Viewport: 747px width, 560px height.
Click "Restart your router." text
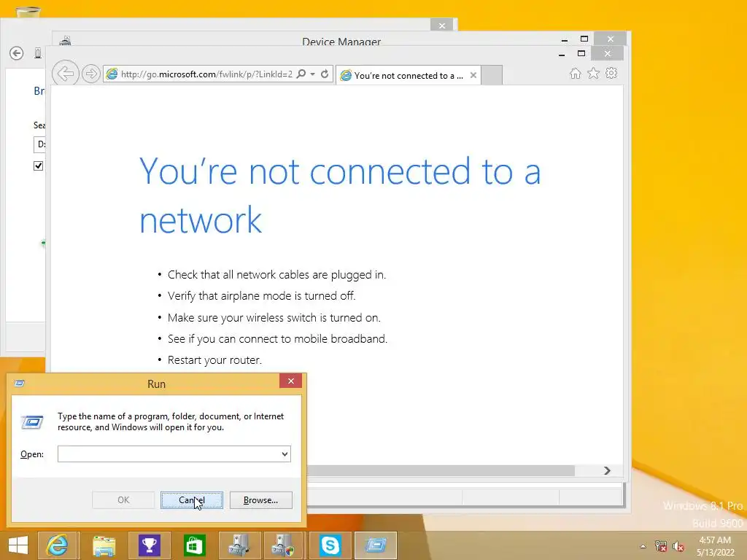coord(215,360)
